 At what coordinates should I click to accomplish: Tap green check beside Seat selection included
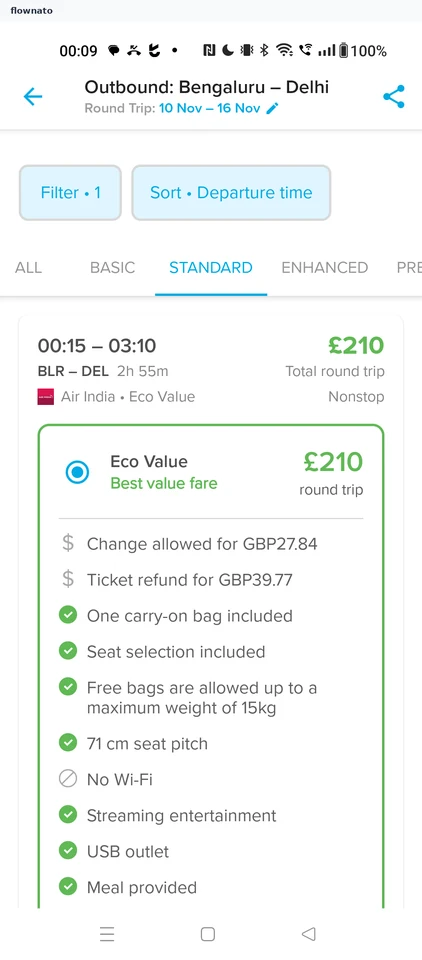[x=67, y=651]
